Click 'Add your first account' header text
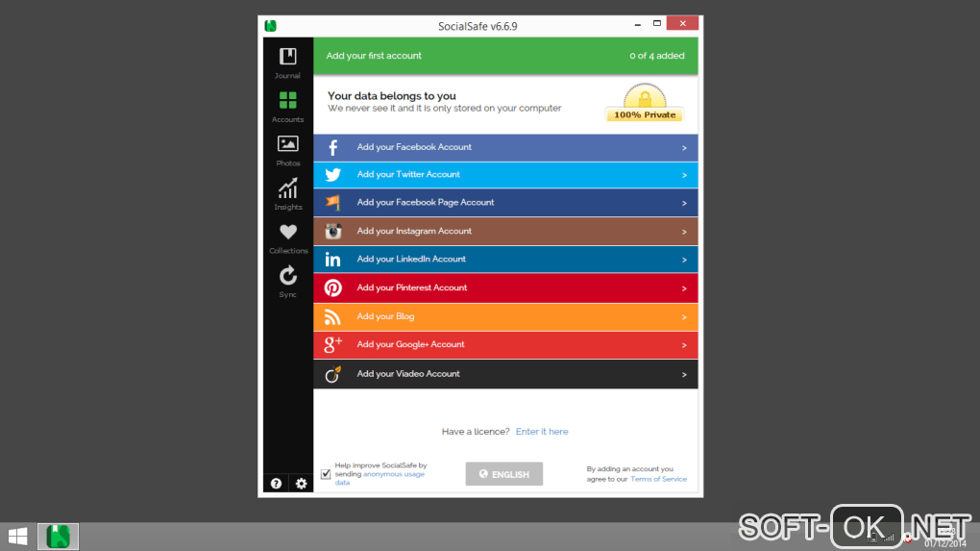This screenshot has height=551, width=980. tap(374, 56)
